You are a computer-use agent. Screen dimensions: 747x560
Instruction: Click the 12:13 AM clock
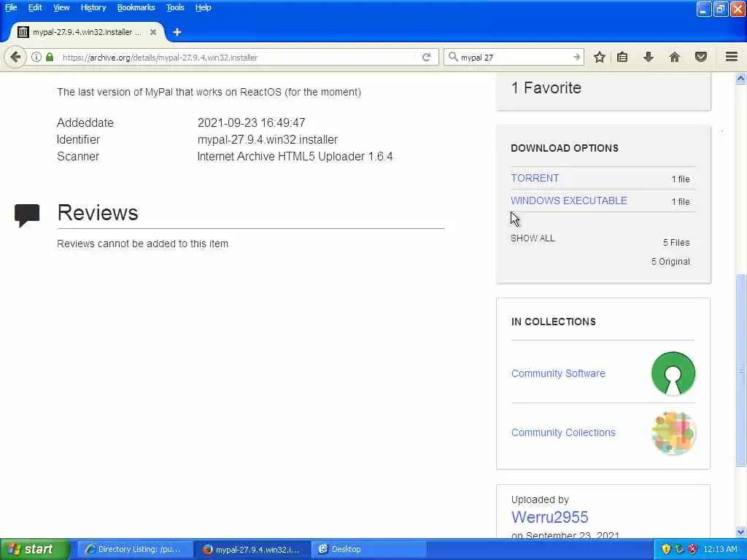pyautogui.click(x=720, y=549)
